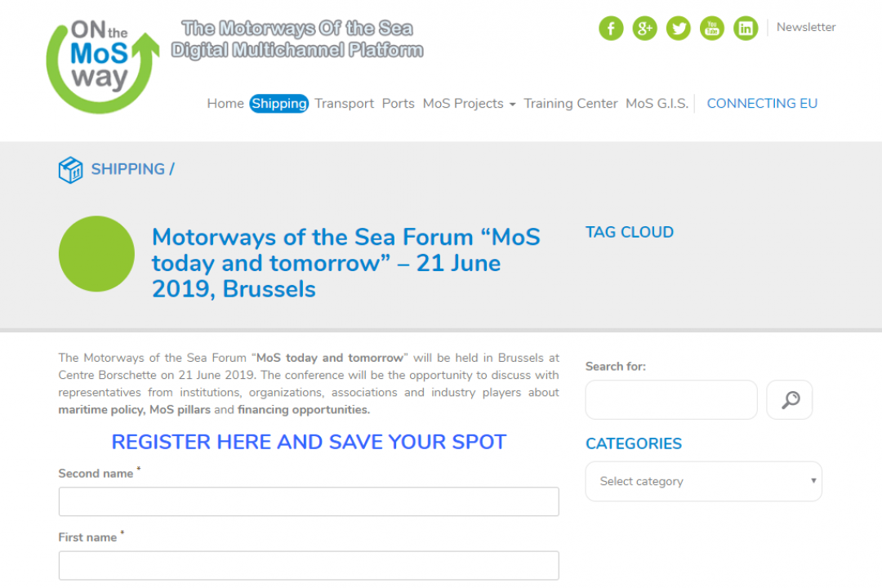Click REGISTER HERE AND SAVE YOUR SPOT
The image size is (882, 588).
[x=308, y=442]
